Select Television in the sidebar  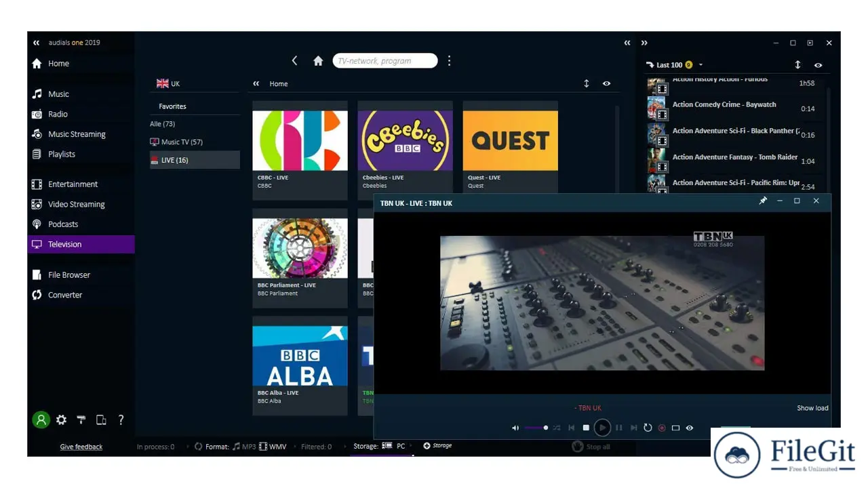pyautogui.click(x=81, y=244)
